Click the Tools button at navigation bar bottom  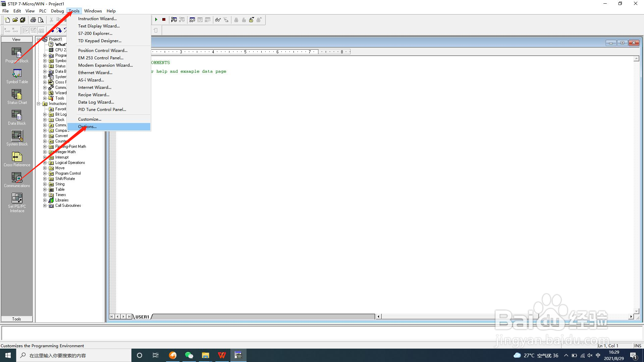[17, 319]
